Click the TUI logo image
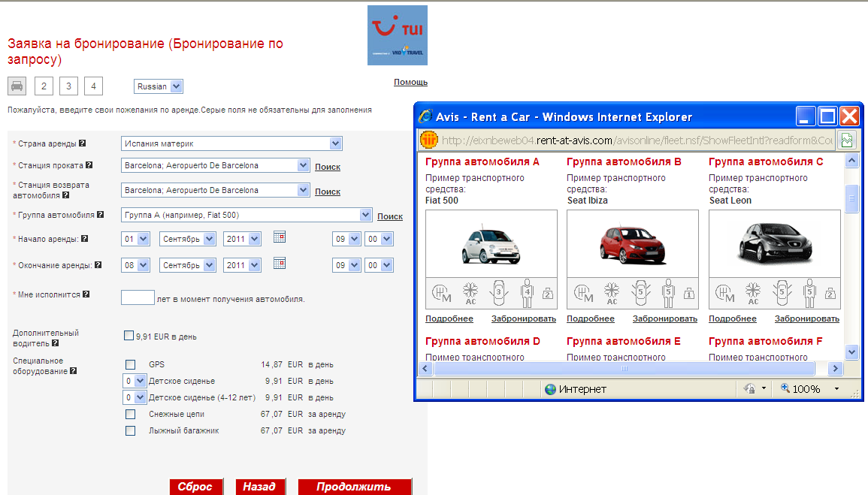 pos(398,35)
